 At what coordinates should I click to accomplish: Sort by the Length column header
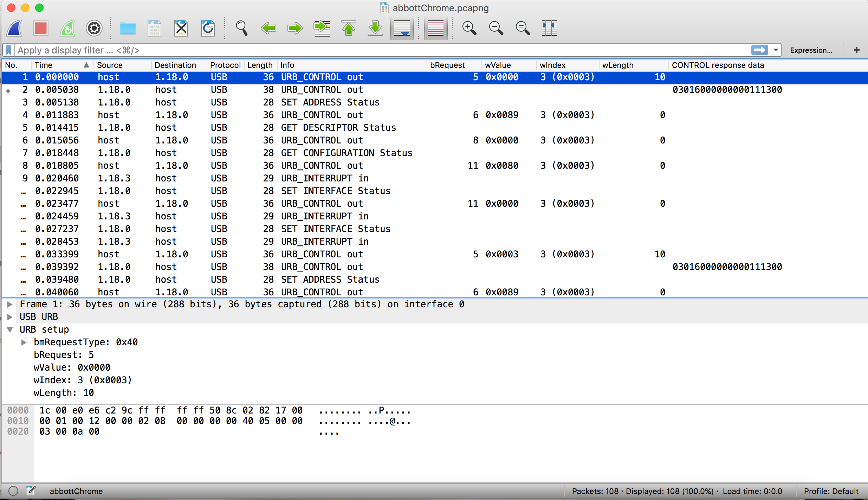pyautogui.click(x=260, y=65)
